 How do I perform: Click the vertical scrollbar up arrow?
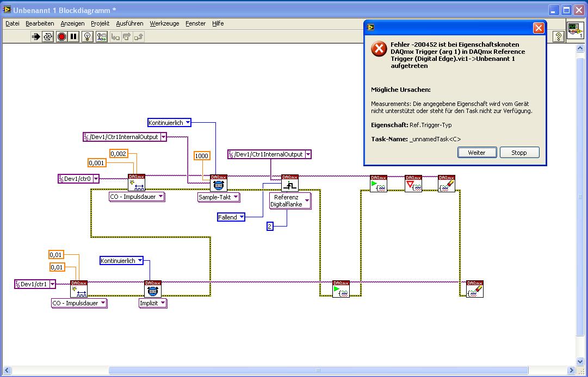[x=580, y=48]
